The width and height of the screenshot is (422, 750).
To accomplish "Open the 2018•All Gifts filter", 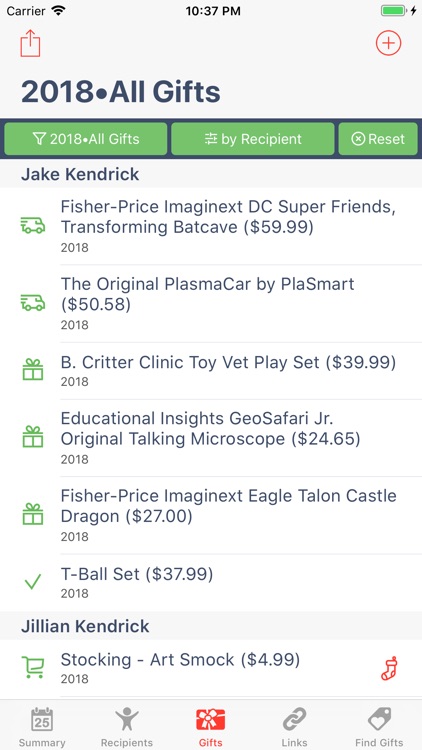I will tap(86, 139).
